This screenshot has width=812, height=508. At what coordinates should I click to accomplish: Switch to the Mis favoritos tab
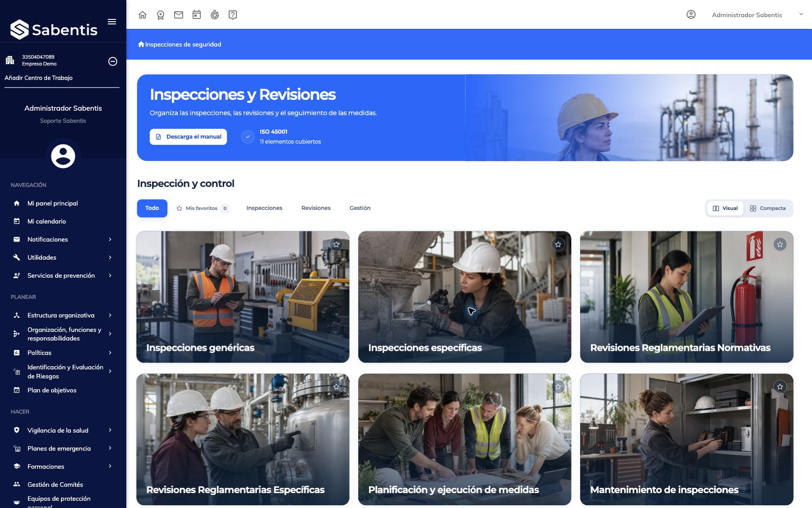click(203, 208)
